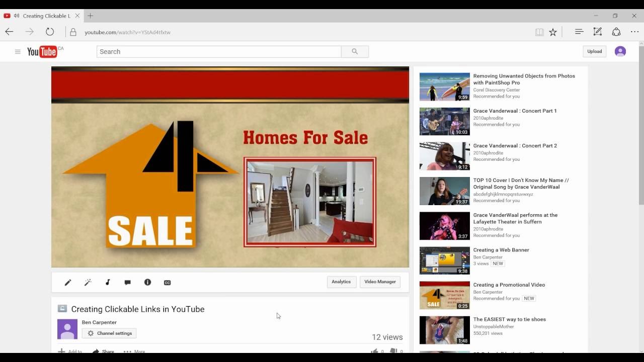The height and width of the screenshot is (362, 644).
Task: Open Creating a Web Banner thumbnail
Action: 445,260
